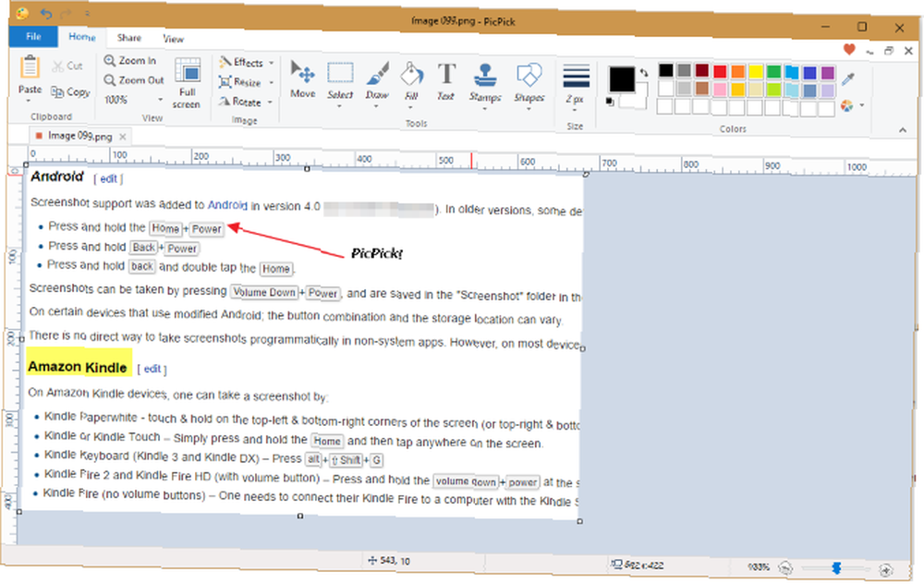Pick the green color swatch
Screen dimensions: 924x584
773,72
